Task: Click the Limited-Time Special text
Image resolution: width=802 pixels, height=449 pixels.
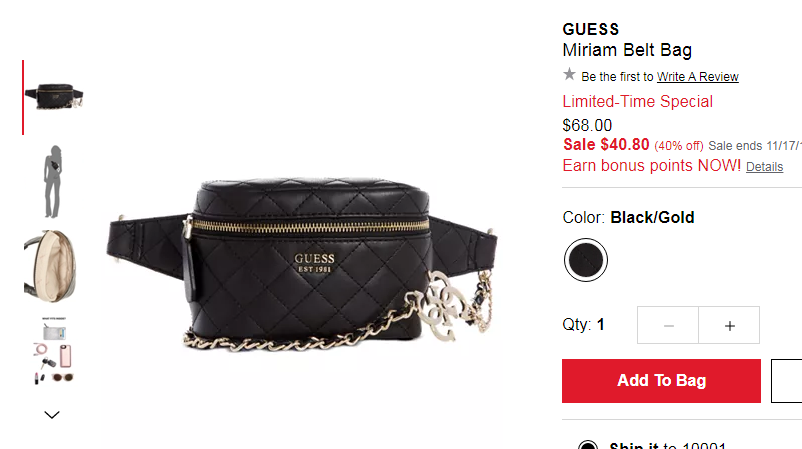Action: pos(637,101)
